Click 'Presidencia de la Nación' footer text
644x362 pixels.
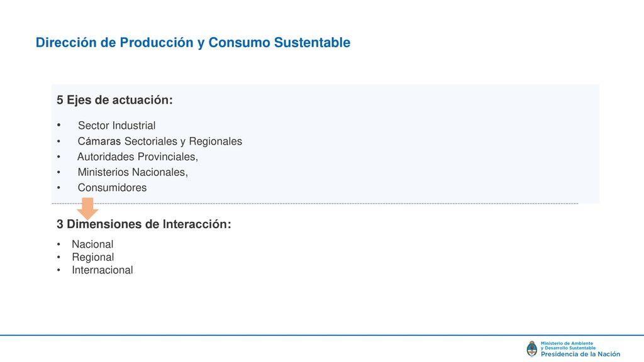point(580,354)
